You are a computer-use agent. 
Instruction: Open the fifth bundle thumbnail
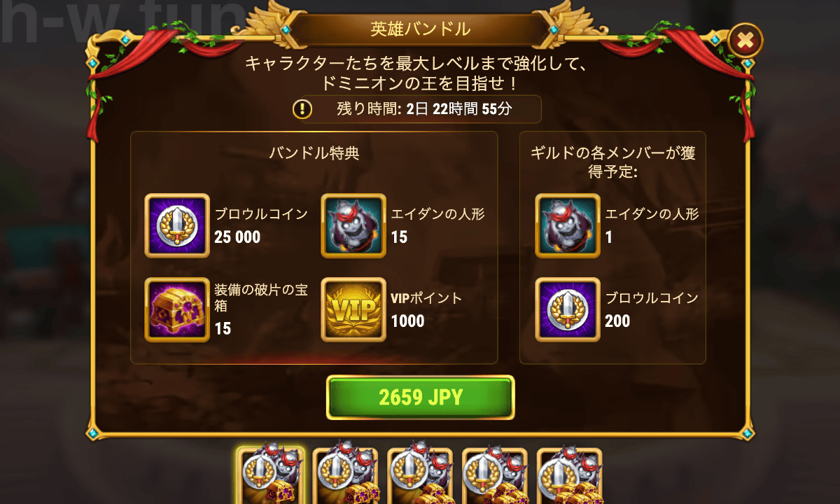569,475
